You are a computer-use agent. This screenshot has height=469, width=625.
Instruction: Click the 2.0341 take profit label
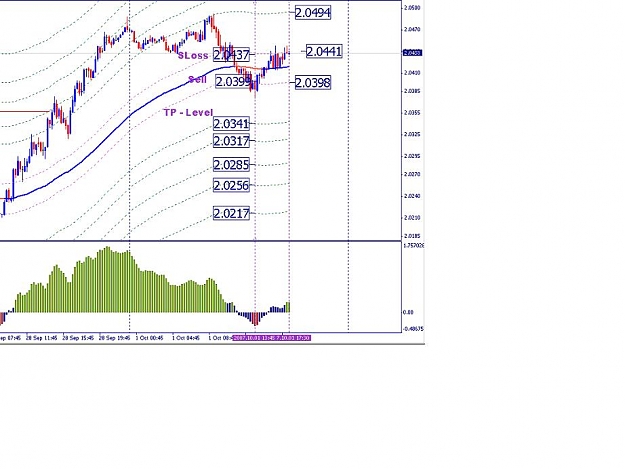[x=231, y=124]
